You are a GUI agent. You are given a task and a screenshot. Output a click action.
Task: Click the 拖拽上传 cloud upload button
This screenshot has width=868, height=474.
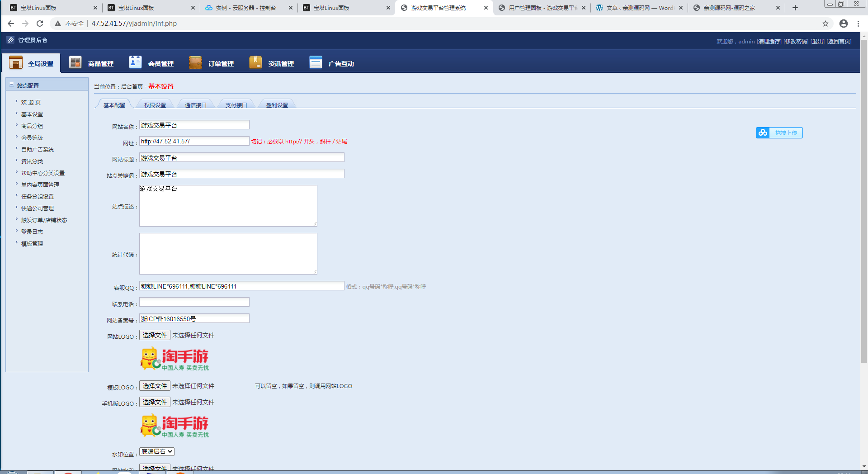(779, 133)
